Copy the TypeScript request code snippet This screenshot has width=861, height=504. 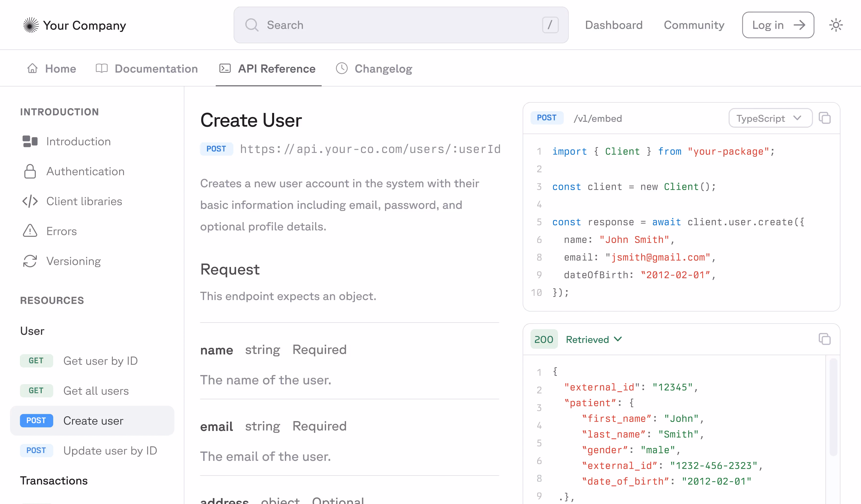pos(824,118)
